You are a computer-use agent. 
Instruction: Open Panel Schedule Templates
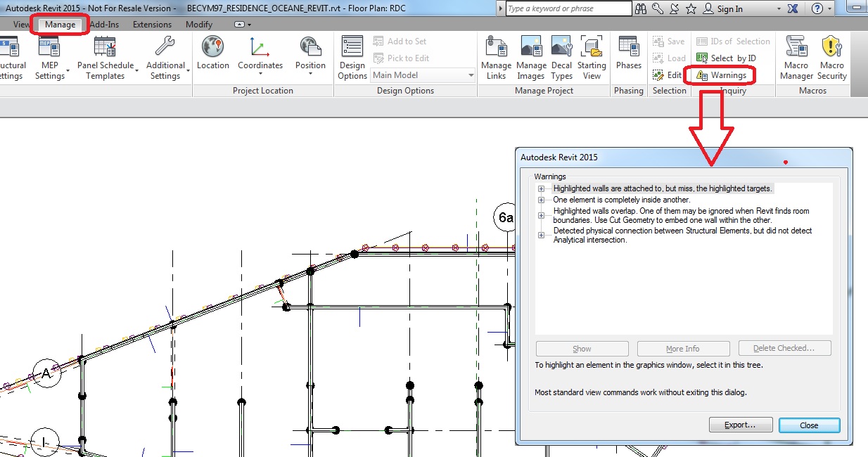coord(104,56)
